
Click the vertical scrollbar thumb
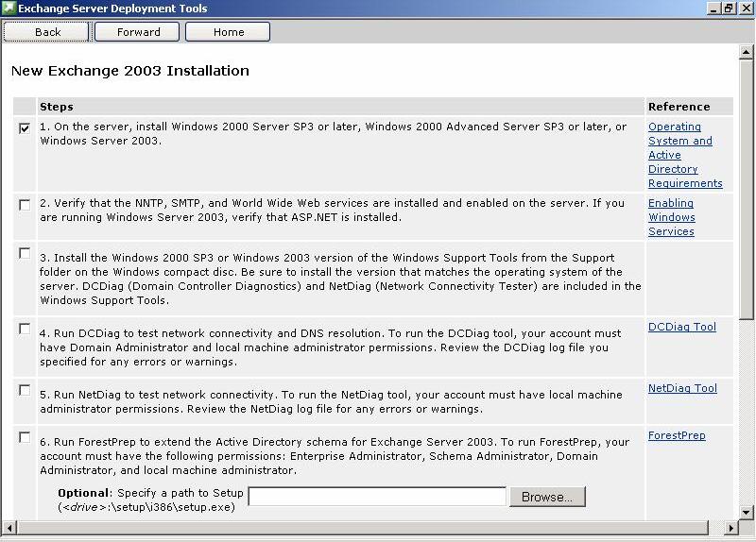click(x=746, y=189)
